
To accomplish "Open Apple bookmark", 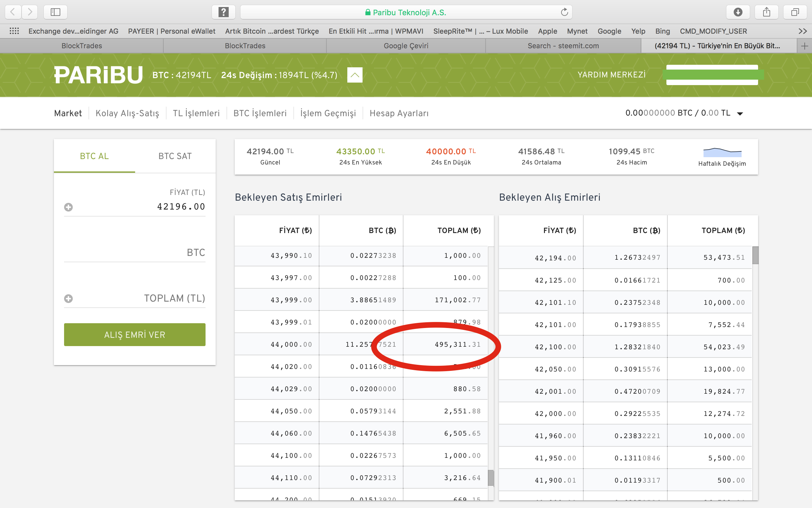I will (x=547, y=31).
